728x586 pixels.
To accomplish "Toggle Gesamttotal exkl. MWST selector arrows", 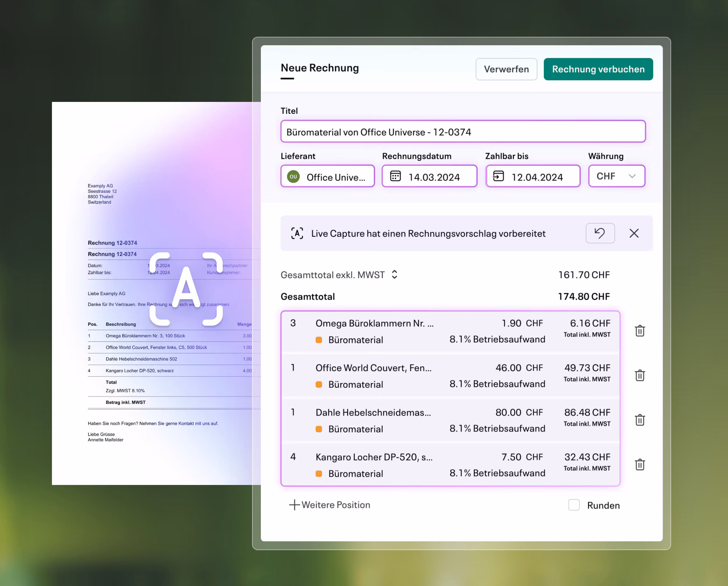I will pos(394,274).
